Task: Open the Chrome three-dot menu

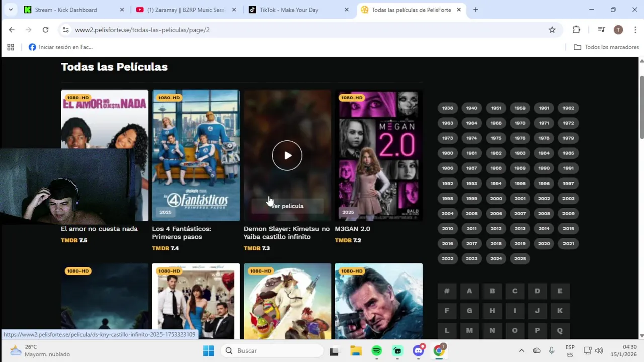Action: click(635, 30)
